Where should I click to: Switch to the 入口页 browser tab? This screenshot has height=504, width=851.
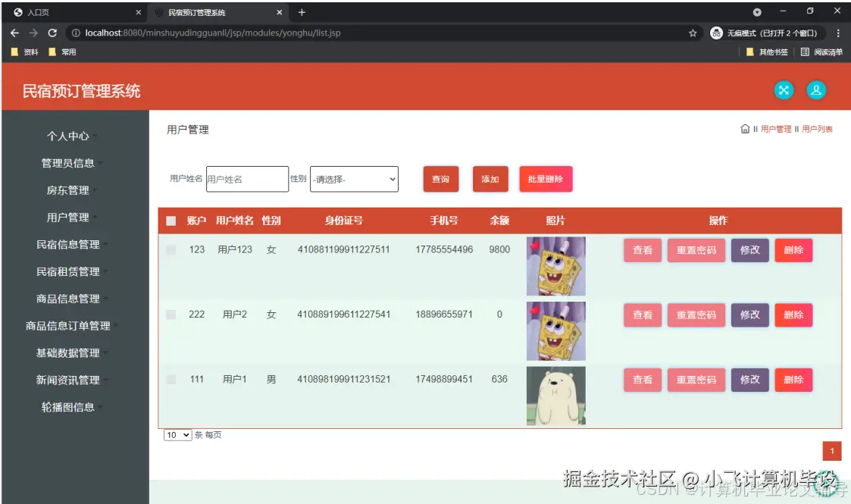click(76, 12)
